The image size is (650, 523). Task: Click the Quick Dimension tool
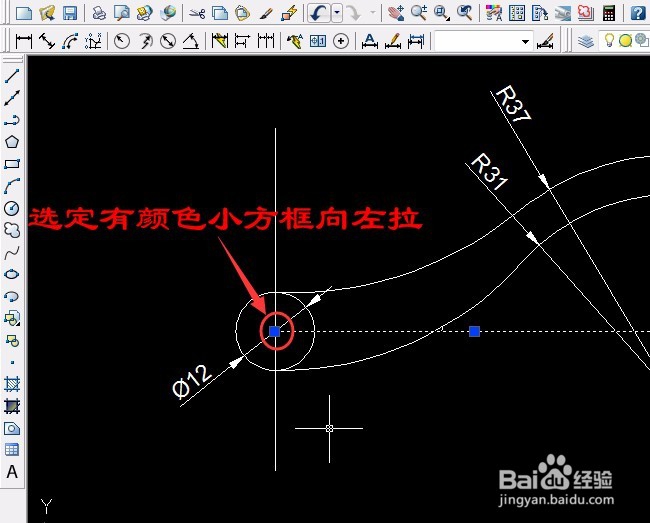[220, 41]
